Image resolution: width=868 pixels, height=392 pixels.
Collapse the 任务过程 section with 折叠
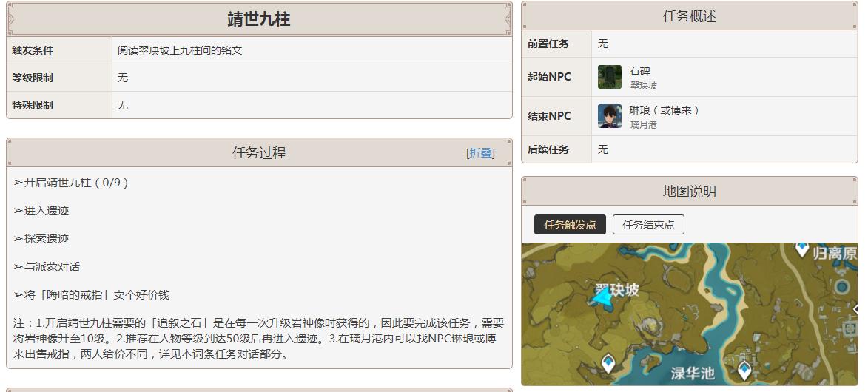point(480,153)
